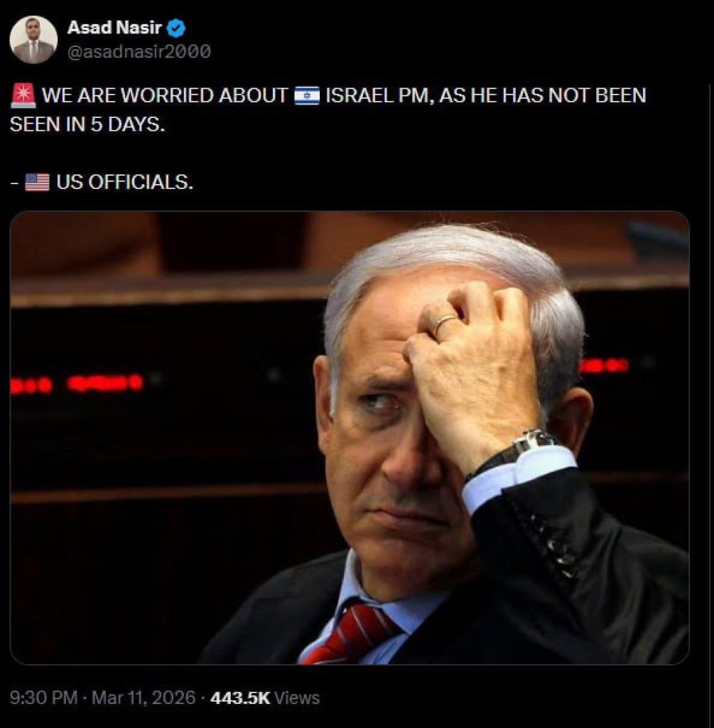The image size is (714, 728).
Task: Click the Israel flag emoji
Action: (307, 96)
